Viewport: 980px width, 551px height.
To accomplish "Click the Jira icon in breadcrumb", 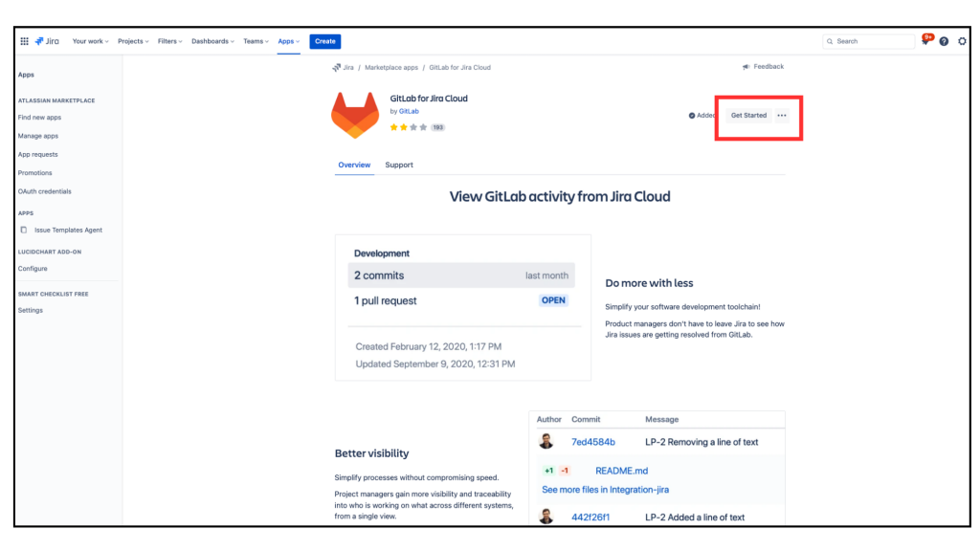I will click(336, 68).
